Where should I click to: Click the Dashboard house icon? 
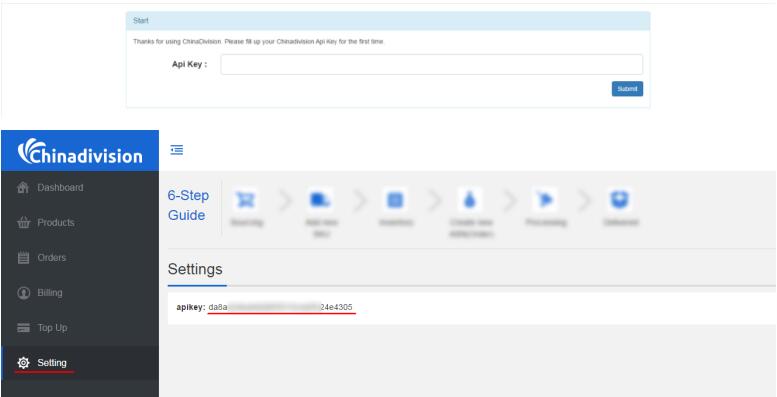(x=23, y=188)
